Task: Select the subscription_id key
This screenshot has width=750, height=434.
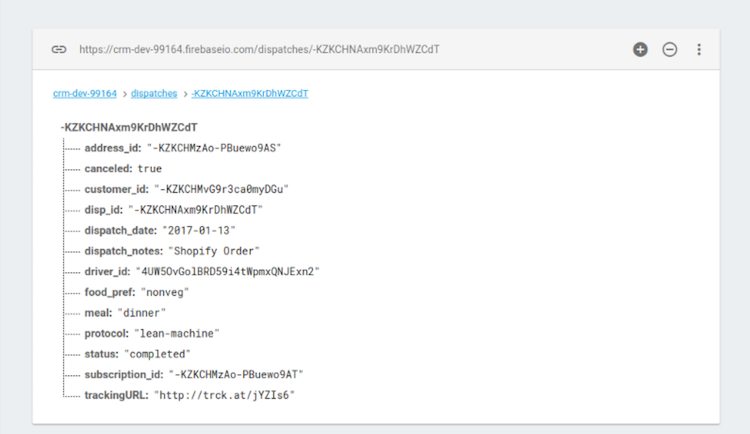Action: [x=124, y=375]
